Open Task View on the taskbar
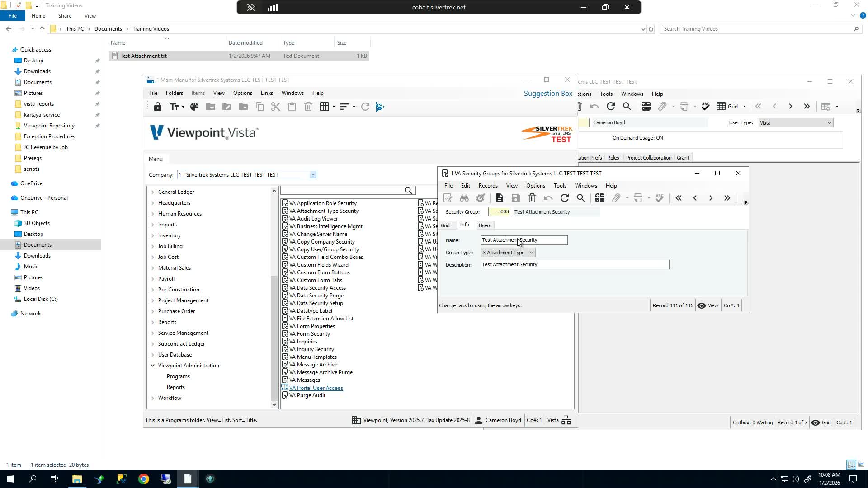Viewport: 868px width, 488px height. [x=54, y=479]
